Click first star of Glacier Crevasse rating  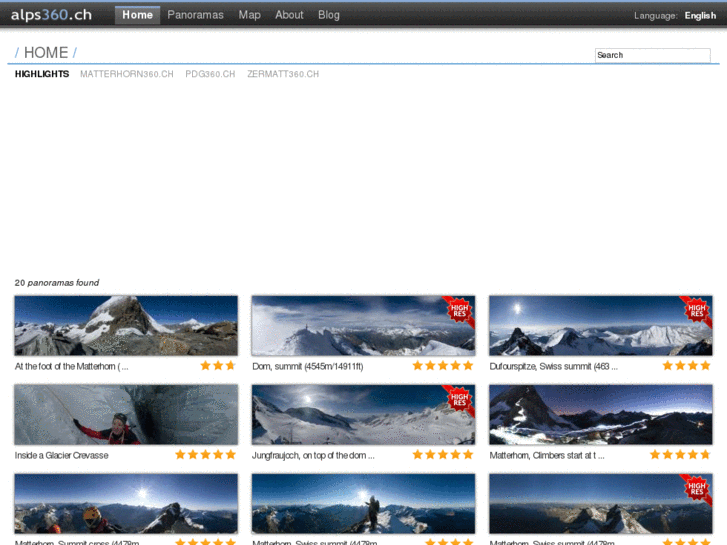[x=180, y=455]
